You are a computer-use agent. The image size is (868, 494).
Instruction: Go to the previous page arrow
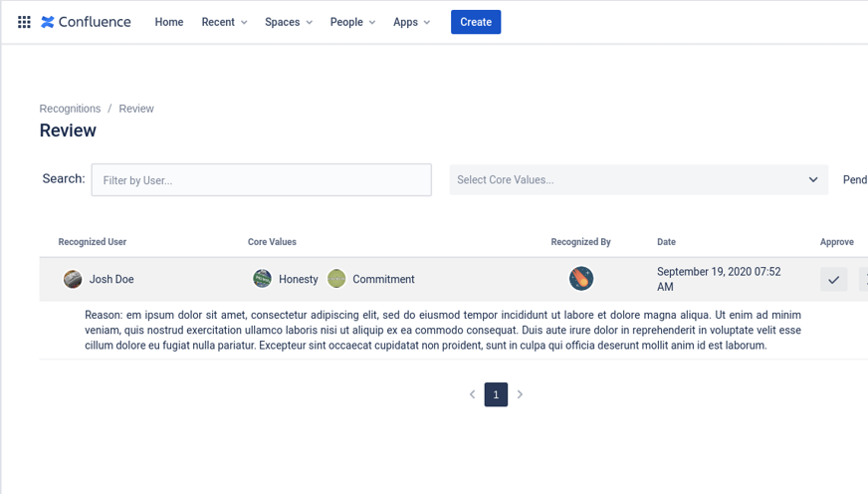pos(472,394)
